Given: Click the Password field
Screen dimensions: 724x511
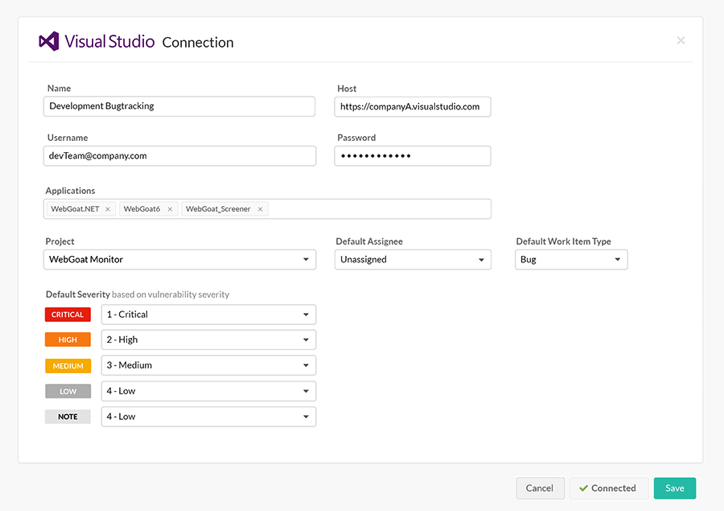Looking at the screenshot, I should (x=413, y=156).
